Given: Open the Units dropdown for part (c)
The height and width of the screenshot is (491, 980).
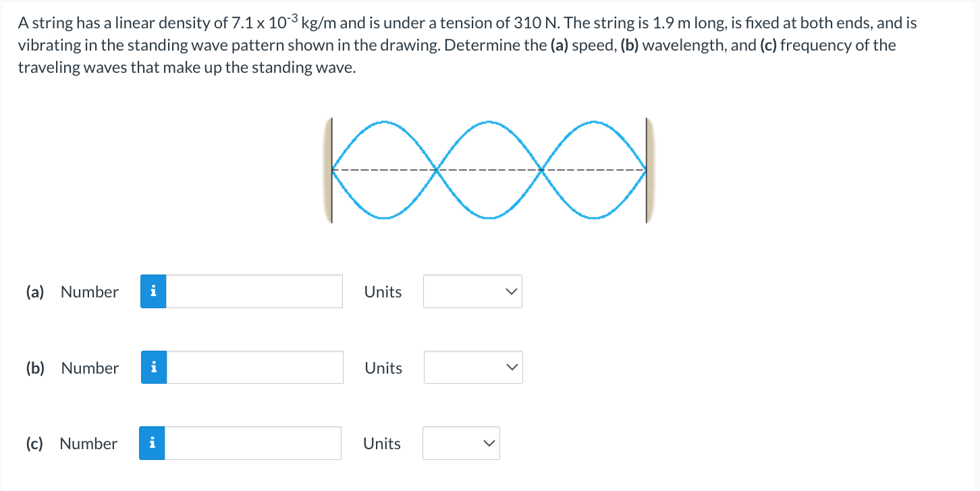Looking at the screenshot, I should point(461,443).
